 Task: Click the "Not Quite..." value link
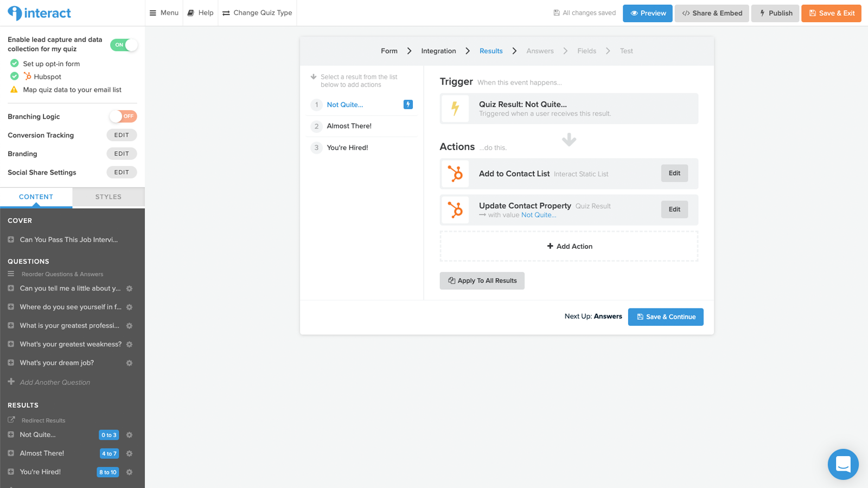click(x=538, y=215)
